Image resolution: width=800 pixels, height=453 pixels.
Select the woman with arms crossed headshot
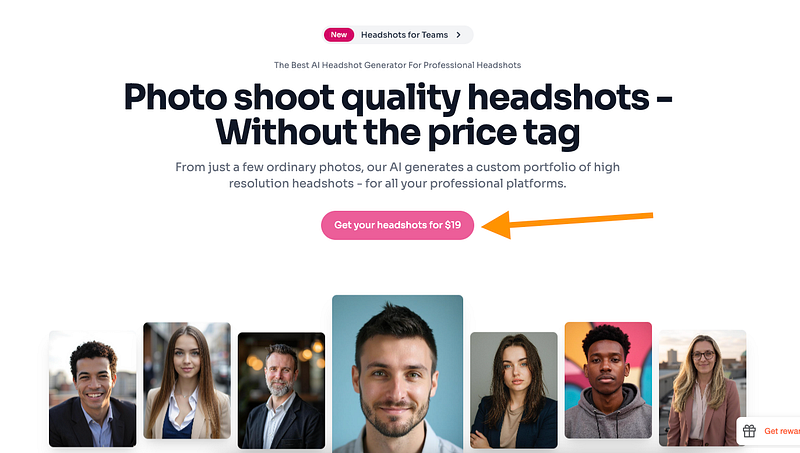click(514, 390)
